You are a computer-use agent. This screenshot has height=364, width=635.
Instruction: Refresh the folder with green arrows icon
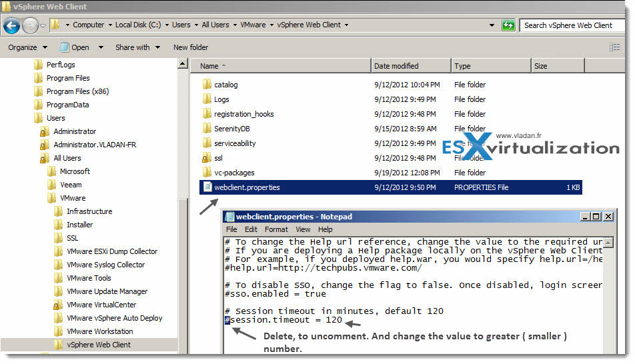click(508, 25)
